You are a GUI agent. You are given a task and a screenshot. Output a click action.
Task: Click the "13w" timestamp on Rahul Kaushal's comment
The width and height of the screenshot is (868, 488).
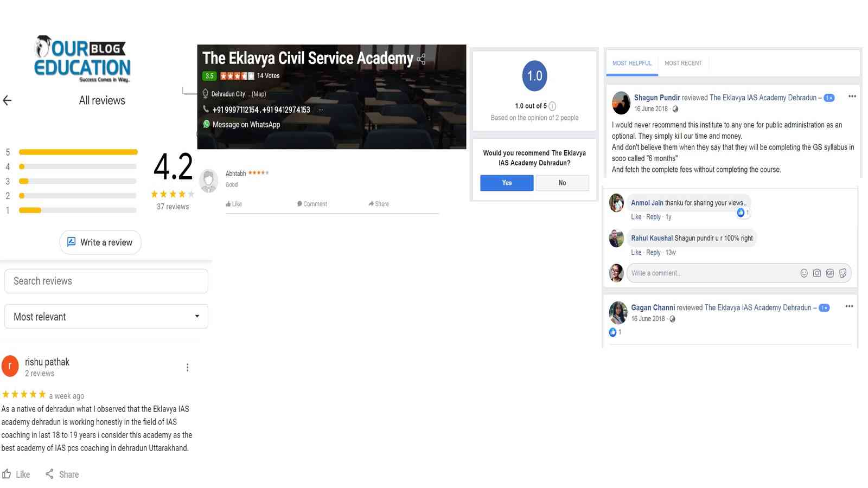point(671,253)
